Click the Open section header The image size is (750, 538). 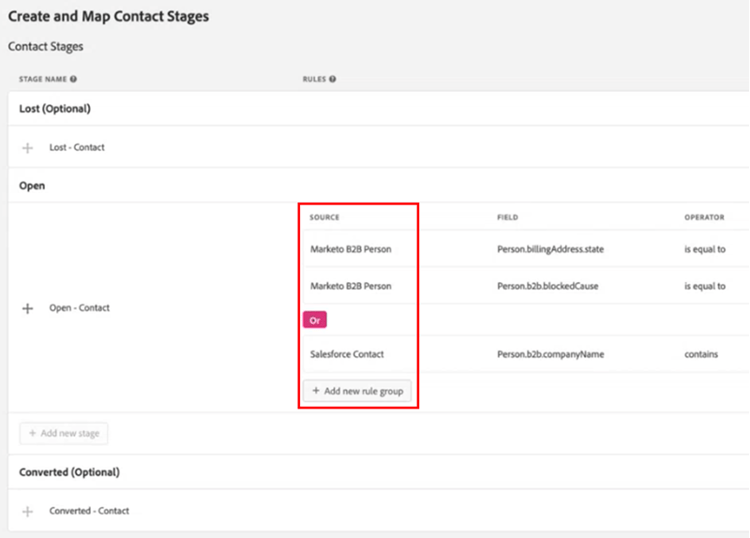[32, 186]
